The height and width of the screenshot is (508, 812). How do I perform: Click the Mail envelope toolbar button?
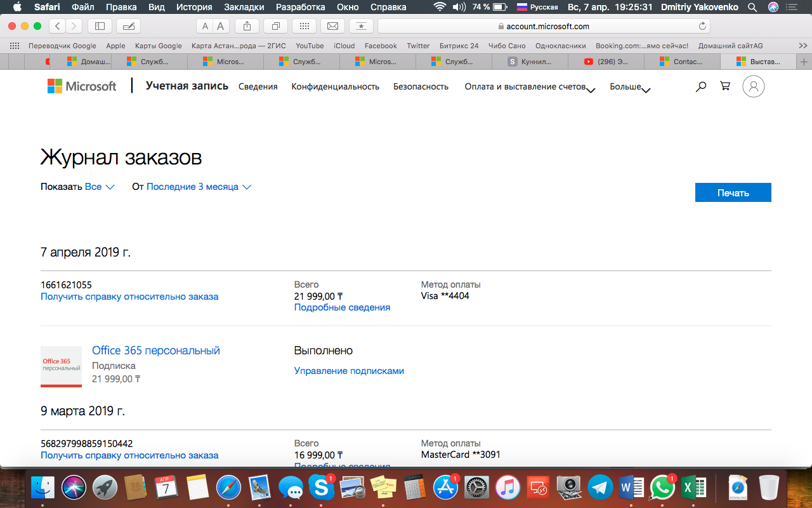332,26
